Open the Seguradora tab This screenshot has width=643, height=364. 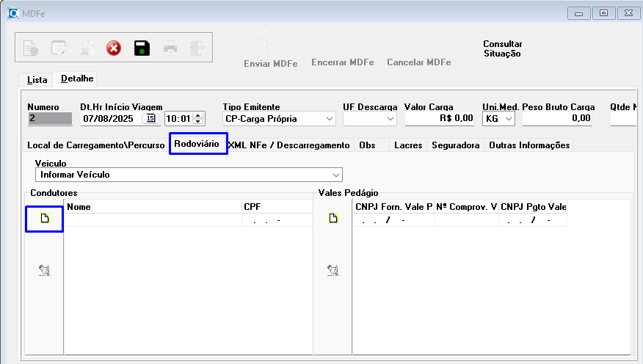point(456,145)
